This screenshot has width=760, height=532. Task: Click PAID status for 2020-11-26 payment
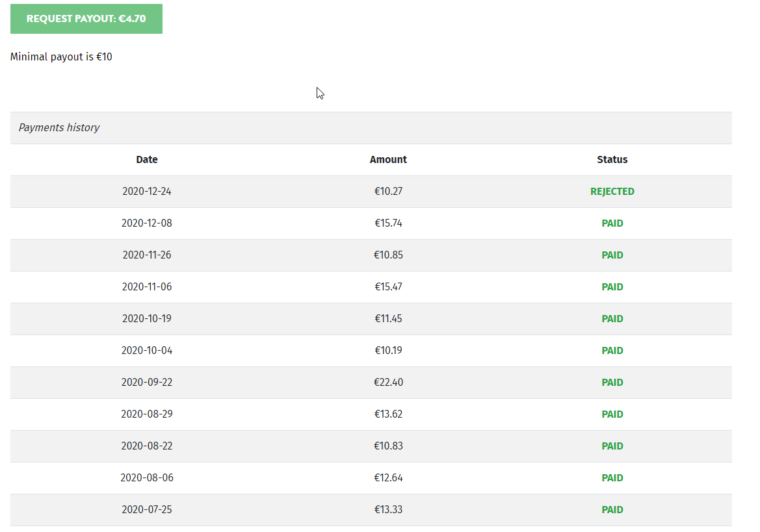pyautogui.click(x=612, y=255)
